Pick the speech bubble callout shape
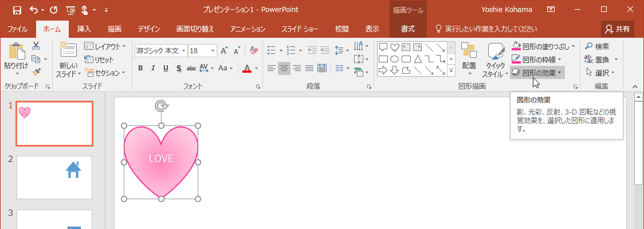 point(383,47)
